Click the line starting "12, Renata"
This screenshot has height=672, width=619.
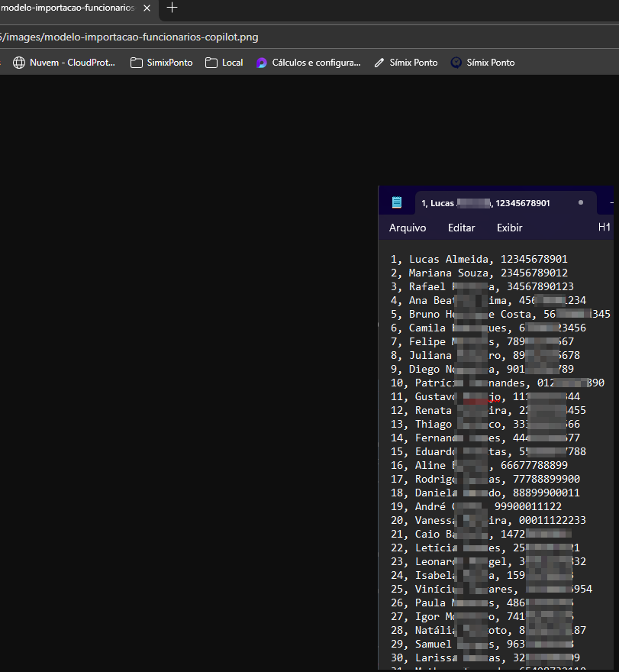(488, 410)
